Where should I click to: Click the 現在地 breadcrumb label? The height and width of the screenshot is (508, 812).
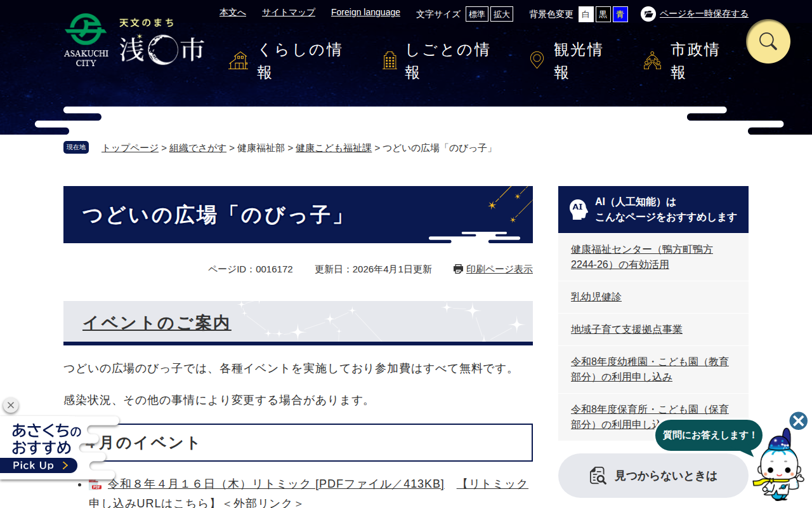click(76, 147)
